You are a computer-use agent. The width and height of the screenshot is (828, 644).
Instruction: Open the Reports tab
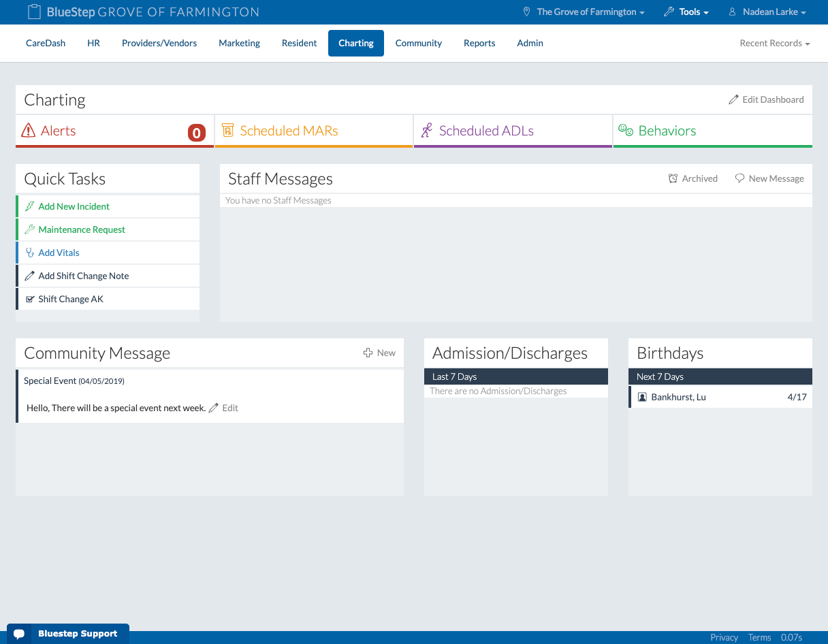point(479,43)
